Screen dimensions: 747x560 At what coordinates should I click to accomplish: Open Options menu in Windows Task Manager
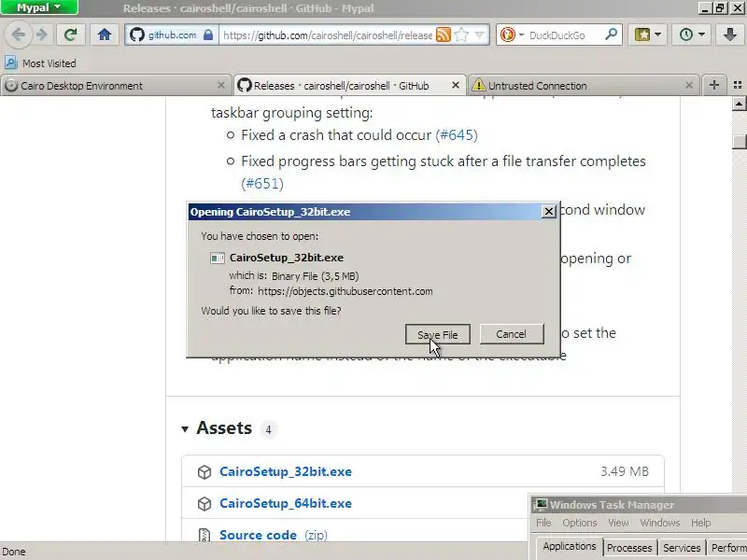[579, 523]
